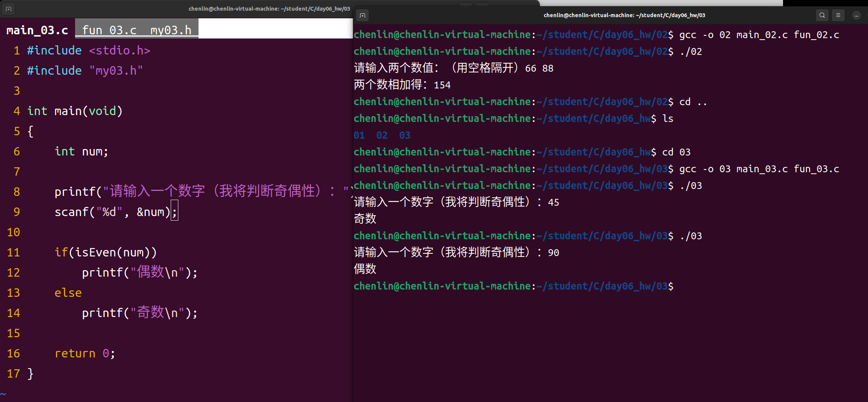Click 'if(isEven(num))' on line 11
The image size is (868, 402).
[106, 252]
